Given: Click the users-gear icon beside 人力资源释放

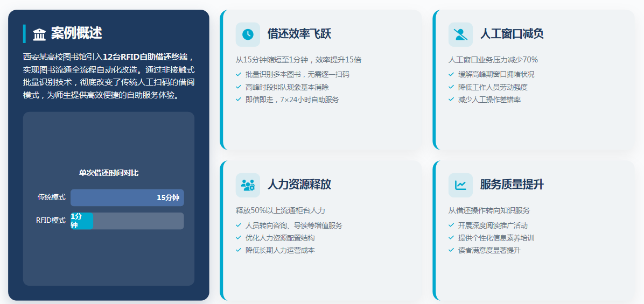Looking at the screenshot, I should tap(248, 185).
